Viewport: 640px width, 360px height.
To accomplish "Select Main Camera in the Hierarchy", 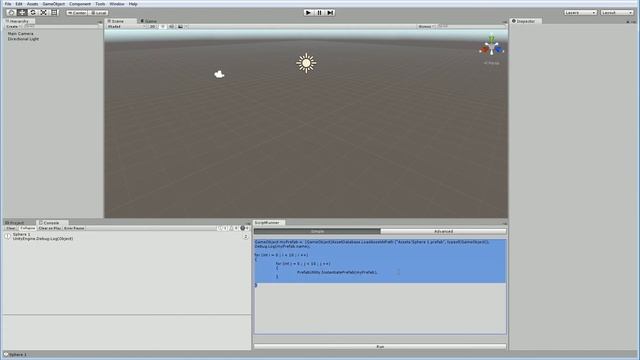I will coord(20,34).
